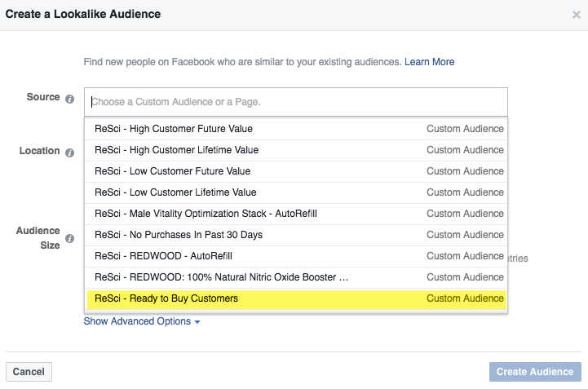
Task: Click the Source label text
Action: 43,97
